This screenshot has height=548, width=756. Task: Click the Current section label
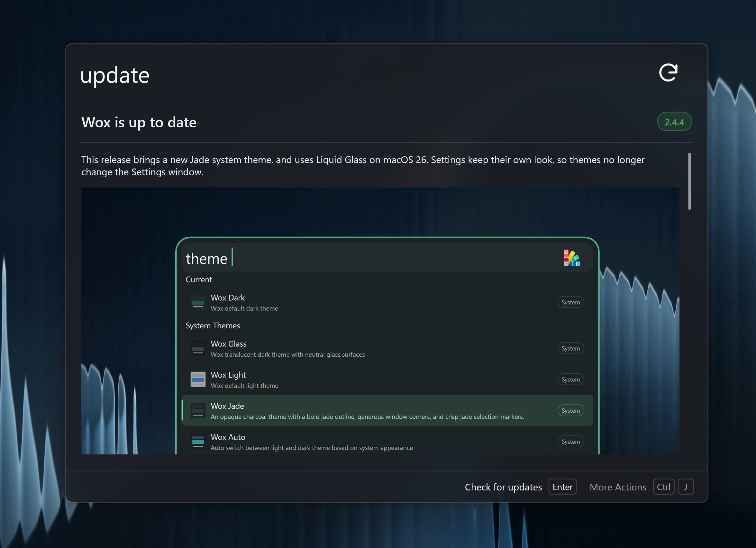(x=199, y=279)
